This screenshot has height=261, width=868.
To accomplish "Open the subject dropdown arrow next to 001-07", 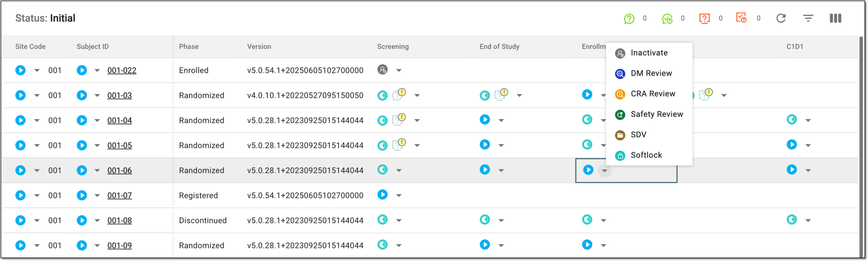I will click(x=97, y=196).
